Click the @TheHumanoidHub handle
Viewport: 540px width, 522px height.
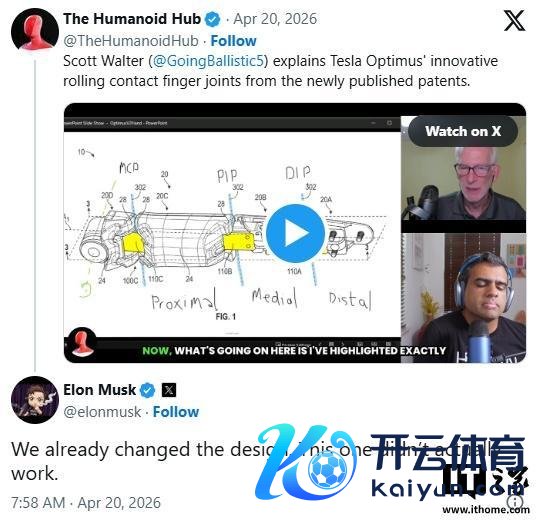click(x=131, y=41)
